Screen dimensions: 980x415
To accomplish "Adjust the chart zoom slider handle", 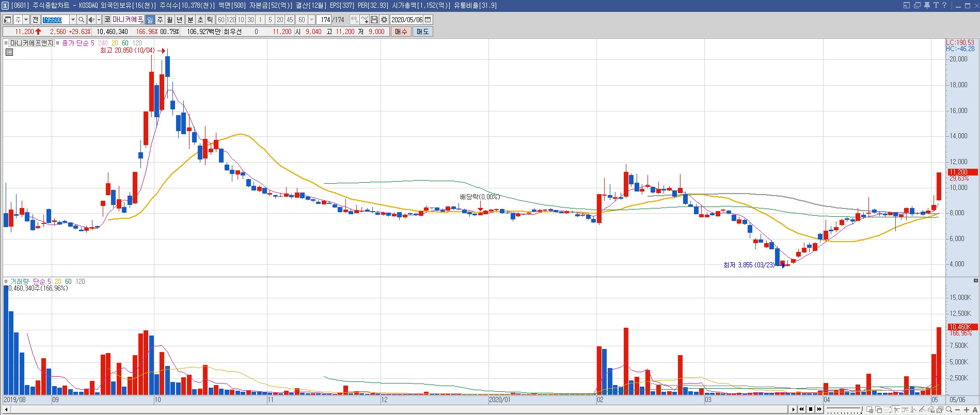I will (x=861, y=410).
